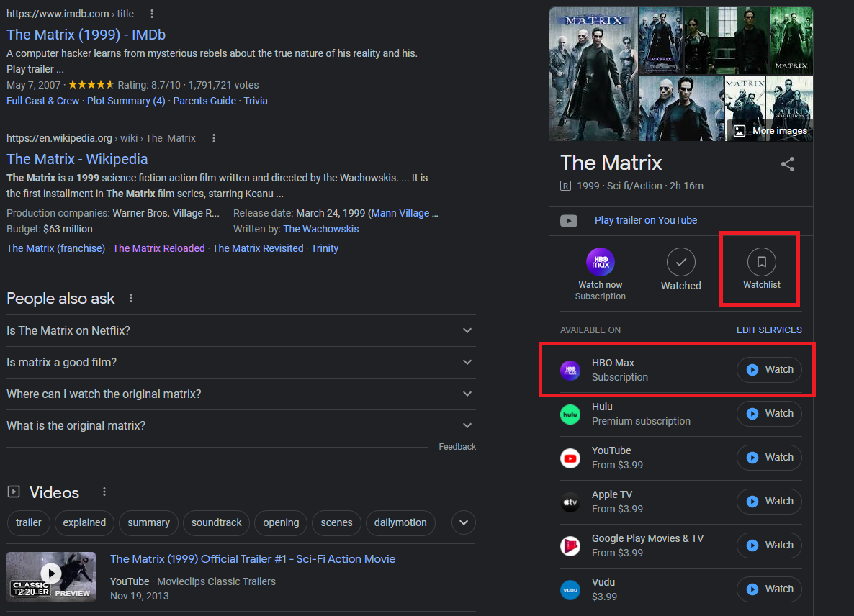Click the Feedback link under questions
The height and width of the screenshot is (616, 854).
click(x=457, y=447)
